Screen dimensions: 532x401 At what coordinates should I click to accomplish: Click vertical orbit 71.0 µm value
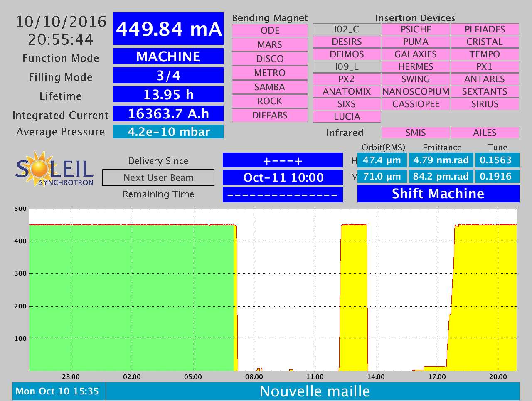pos(382,176)
